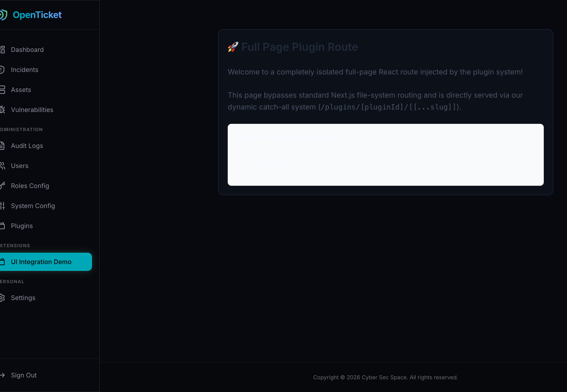Click the UI Integration Demo plugin icon
The width and height of the screenshot is (567, 392).
tap(2, 262)
